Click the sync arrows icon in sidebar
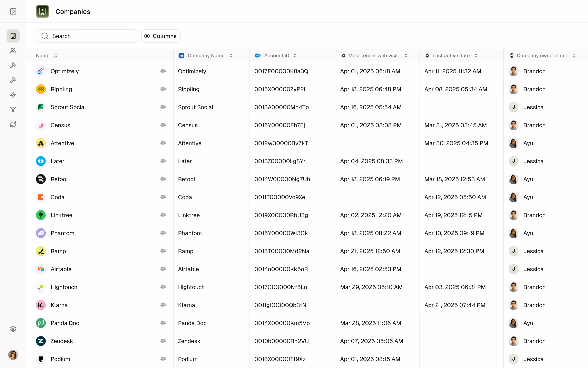The width and height of the screenshot is (588, 368). (13, 124)
